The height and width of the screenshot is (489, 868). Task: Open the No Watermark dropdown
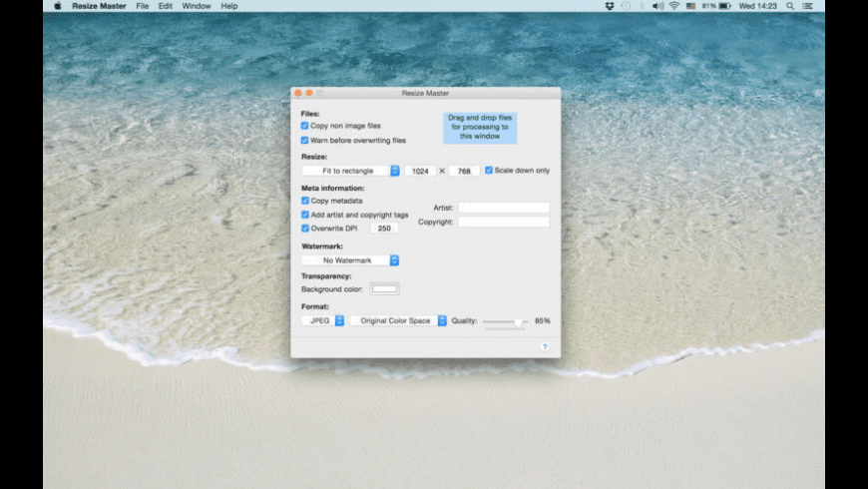point(350,260)
